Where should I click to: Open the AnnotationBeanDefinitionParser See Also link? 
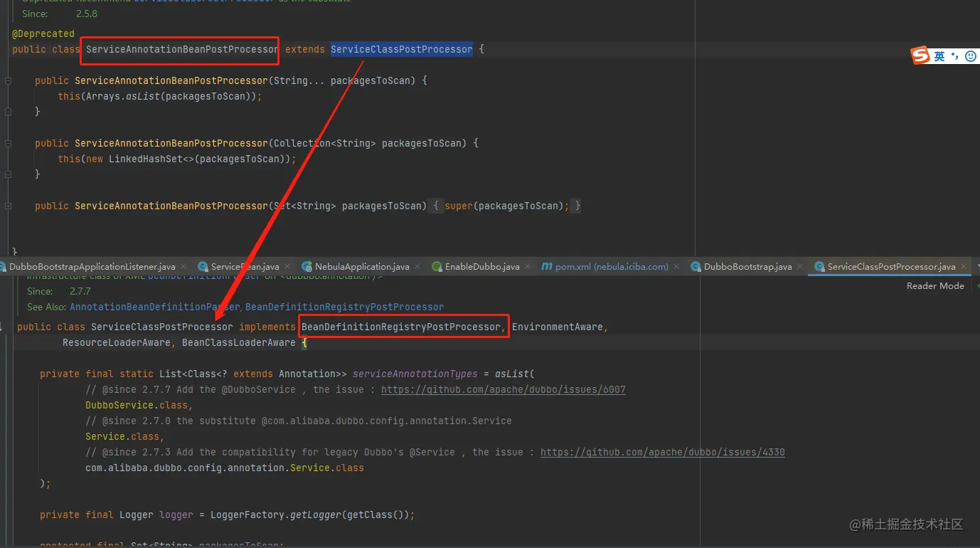point(155,307)
